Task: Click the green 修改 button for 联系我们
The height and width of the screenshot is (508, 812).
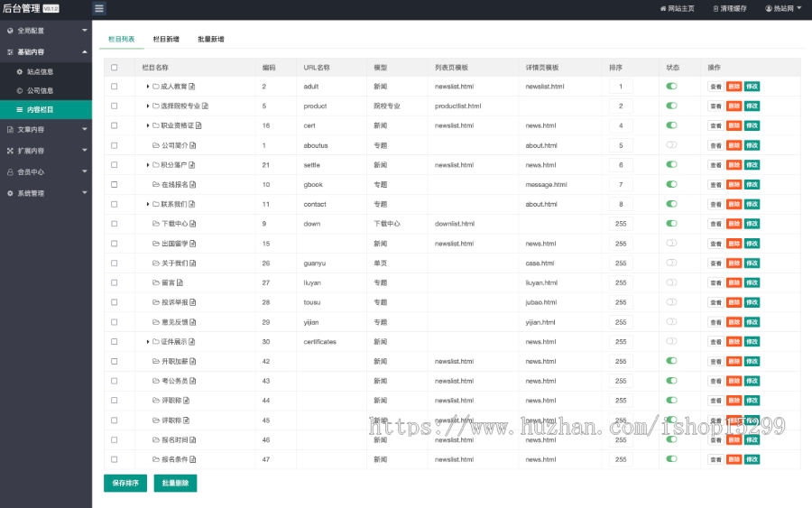Action: 752,205
